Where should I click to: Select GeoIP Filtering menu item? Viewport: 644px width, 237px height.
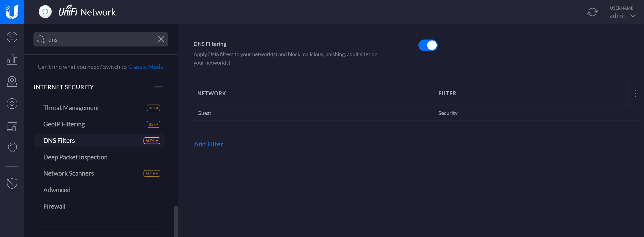[x=64, y=124]
